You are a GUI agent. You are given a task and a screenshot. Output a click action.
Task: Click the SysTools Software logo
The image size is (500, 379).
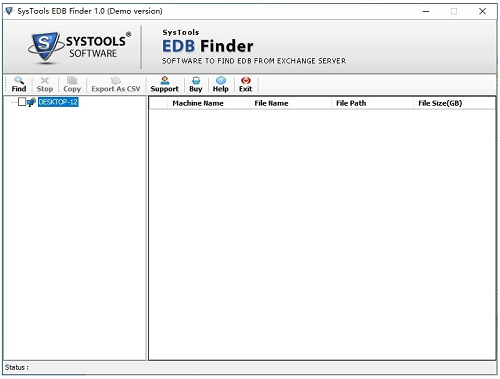(x=79, y=47)
